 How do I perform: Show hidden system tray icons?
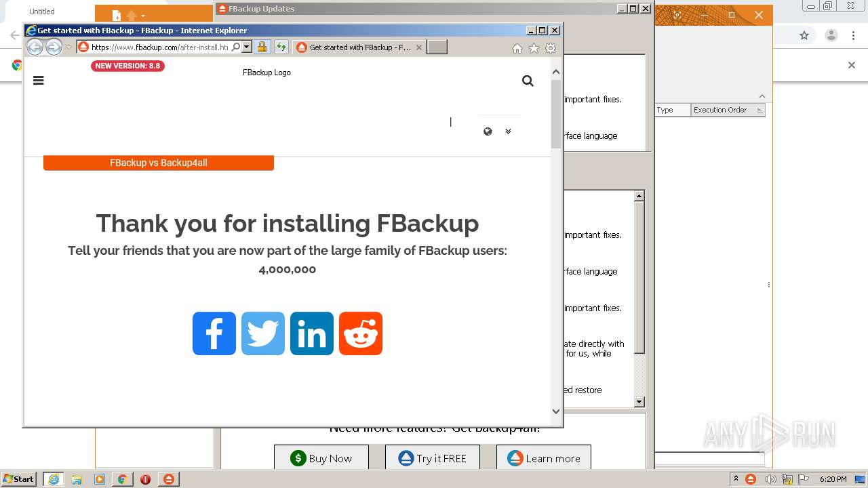pos(736,479)
